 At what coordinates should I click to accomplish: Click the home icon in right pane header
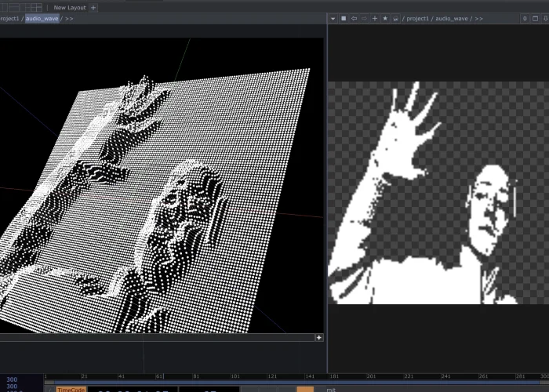click(395, 19)
